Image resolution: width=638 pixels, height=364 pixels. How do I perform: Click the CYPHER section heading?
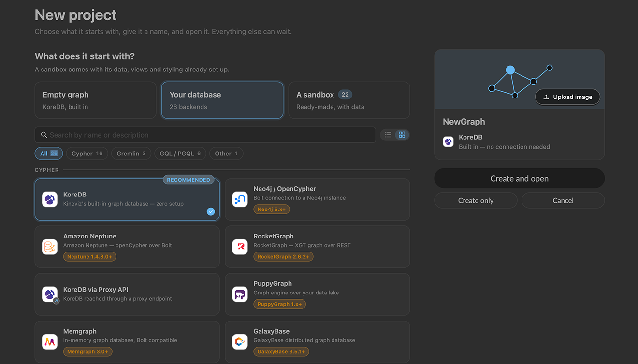pyautogui.click(x=47, y=170)
